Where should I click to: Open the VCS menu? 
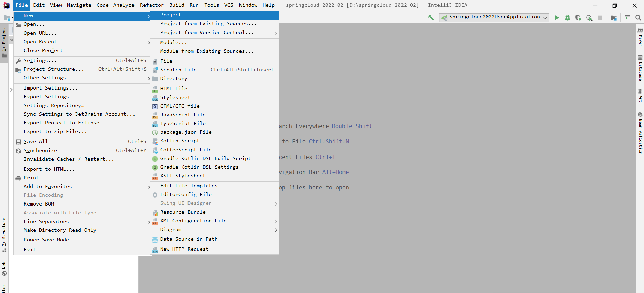[229, 5]
